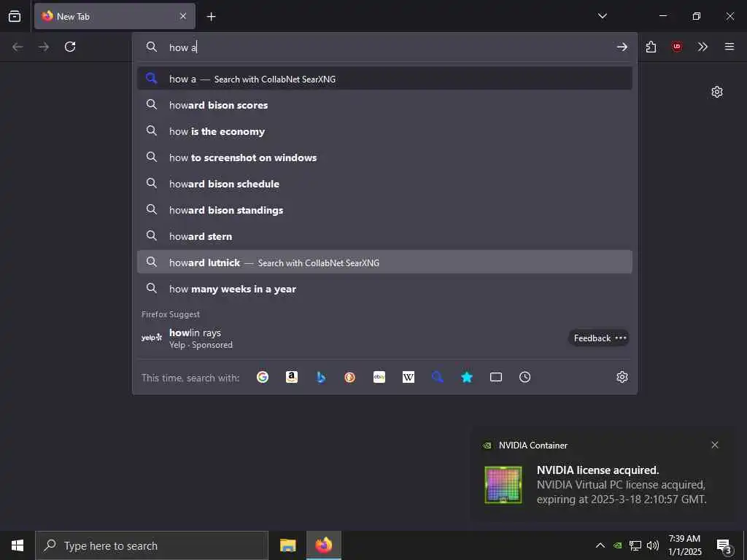This screenshot has width=747, height=560.
Task: Open the Windows Start menu
Action: 18,545
